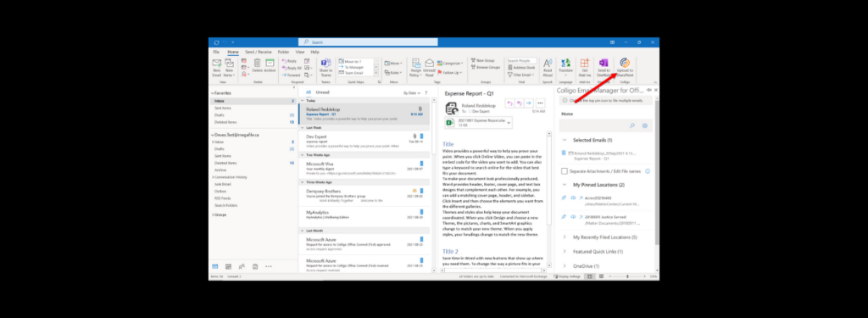Click the search magnifier in Colligo pane

click(x=632, y=126)
